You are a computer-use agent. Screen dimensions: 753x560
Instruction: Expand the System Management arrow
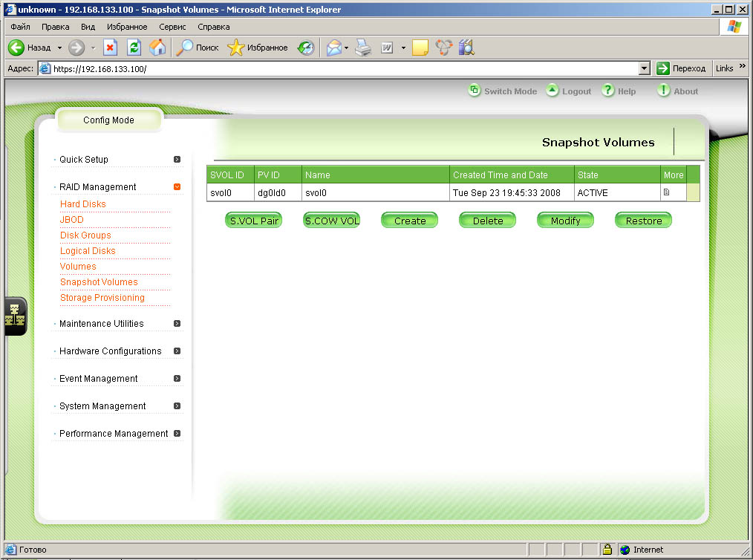177,406
